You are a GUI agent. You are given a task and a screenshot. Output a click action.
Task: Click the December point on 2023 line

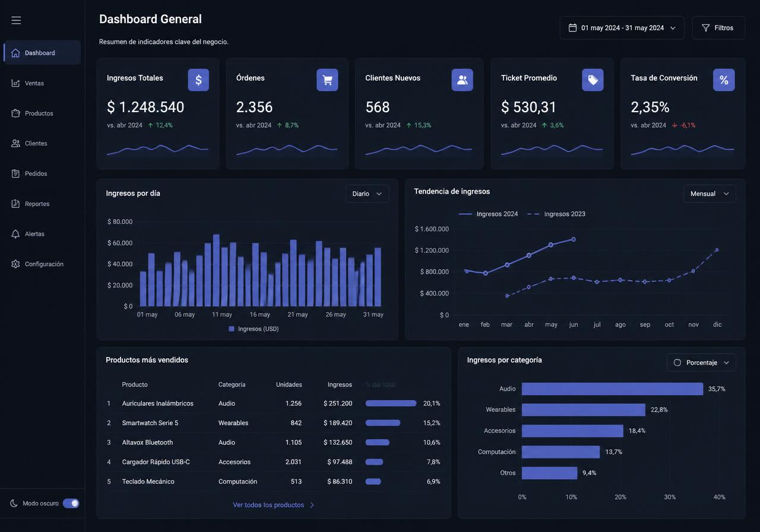tap(717, 250)
